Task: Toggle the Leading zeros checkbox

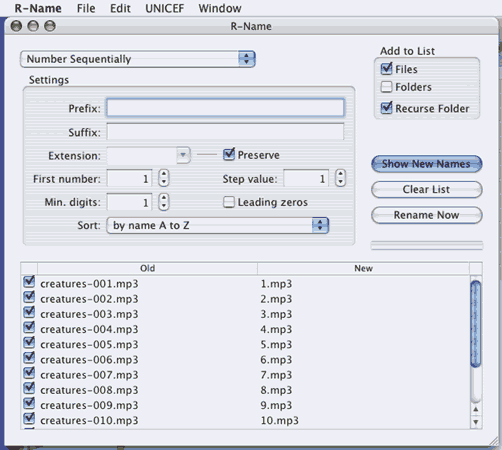Action: (229, 202)
